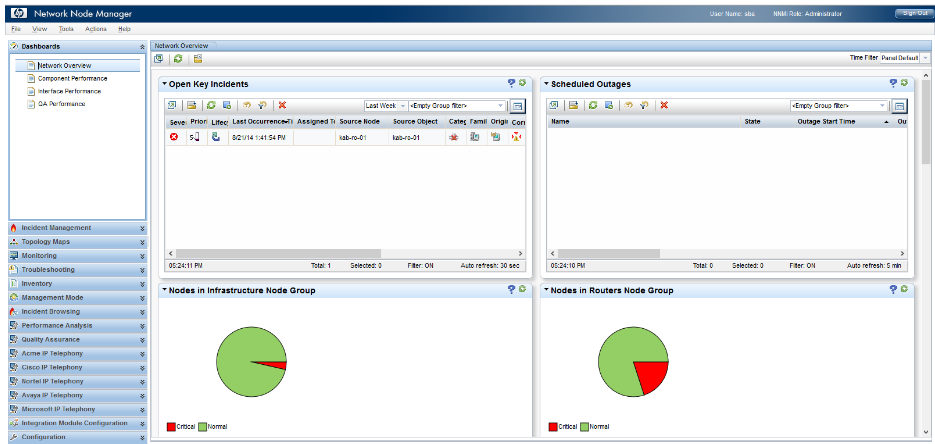Open the Help menu

coord(125,29)
